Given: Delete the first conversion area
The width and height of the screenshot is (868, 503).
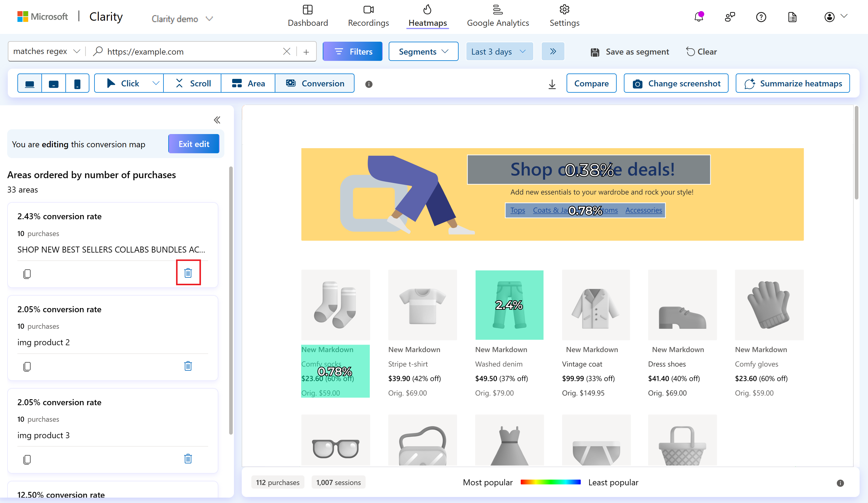Looking at the screenshot, I should coord(187,273).
